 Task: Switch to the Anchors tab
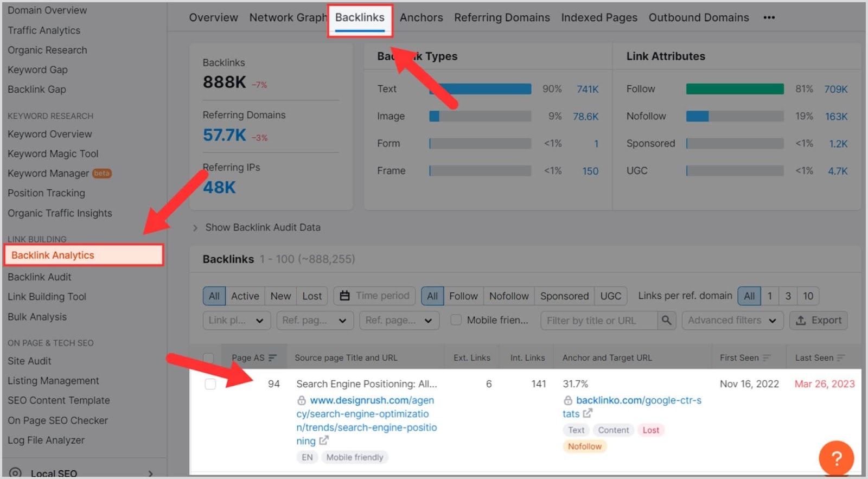pyautogui.click(x=421, y=17)
